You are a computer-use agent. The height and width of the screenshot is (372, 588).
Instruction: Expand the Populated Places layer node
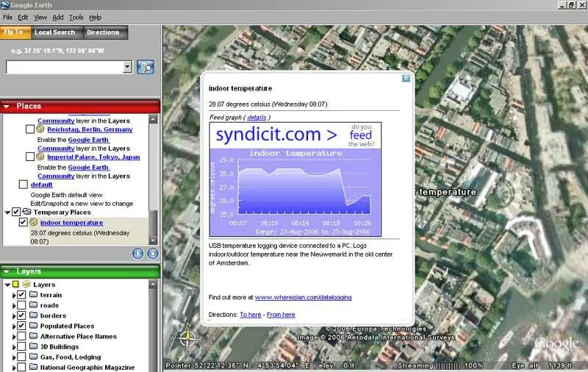tap(14, 326)
